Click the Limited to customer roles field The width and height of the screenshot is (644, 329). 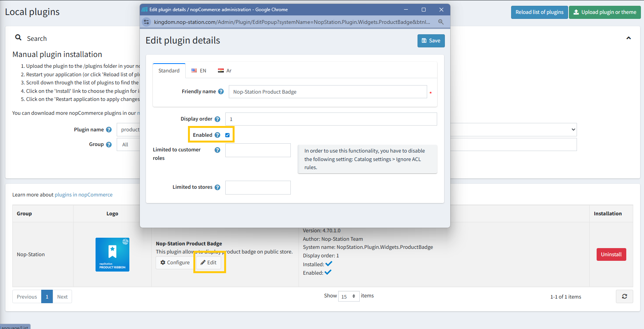(258, 150)
